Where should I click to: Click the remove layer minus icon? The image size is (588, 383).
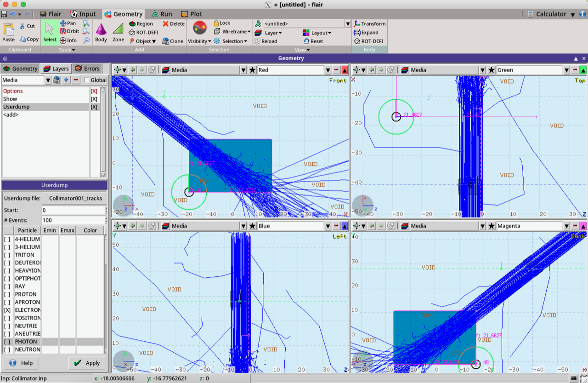click(x=76, y=80)
